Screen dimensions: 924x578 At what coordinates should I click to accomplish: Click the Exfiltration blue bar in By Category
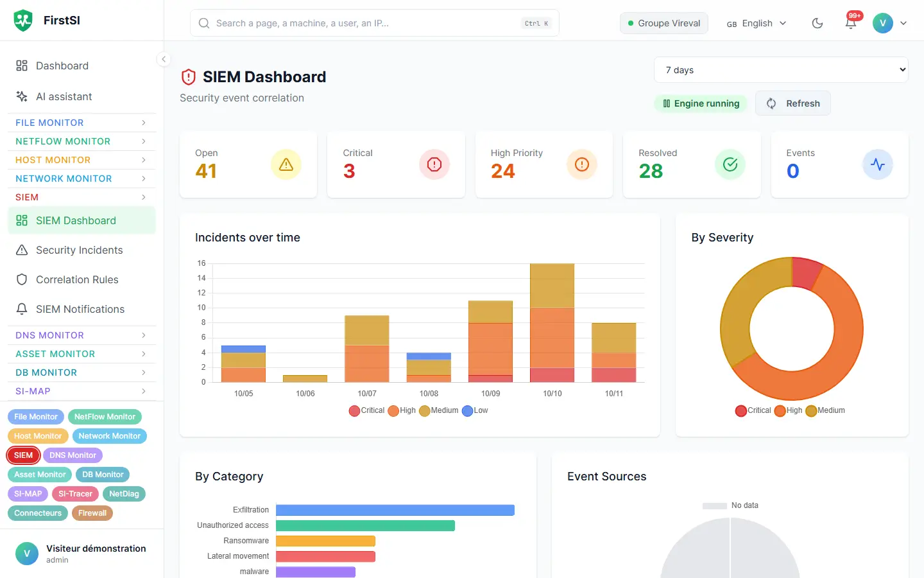(x=395, y=510)
